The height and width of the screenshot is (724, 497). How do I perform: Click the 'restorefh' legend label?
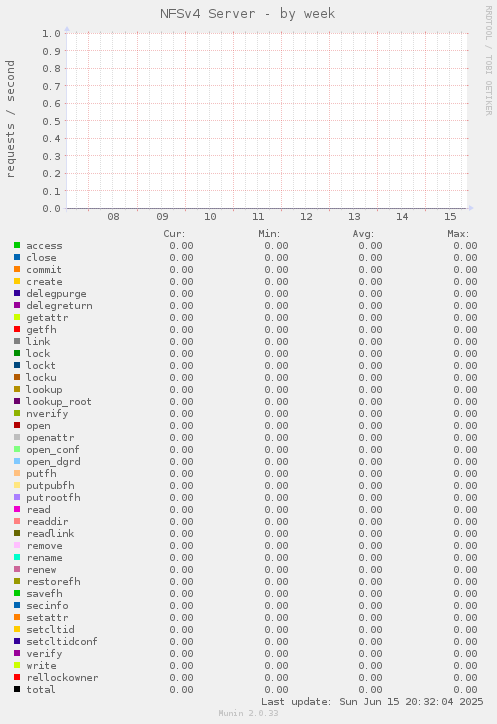pyautogui.click(x=53, y=582)
